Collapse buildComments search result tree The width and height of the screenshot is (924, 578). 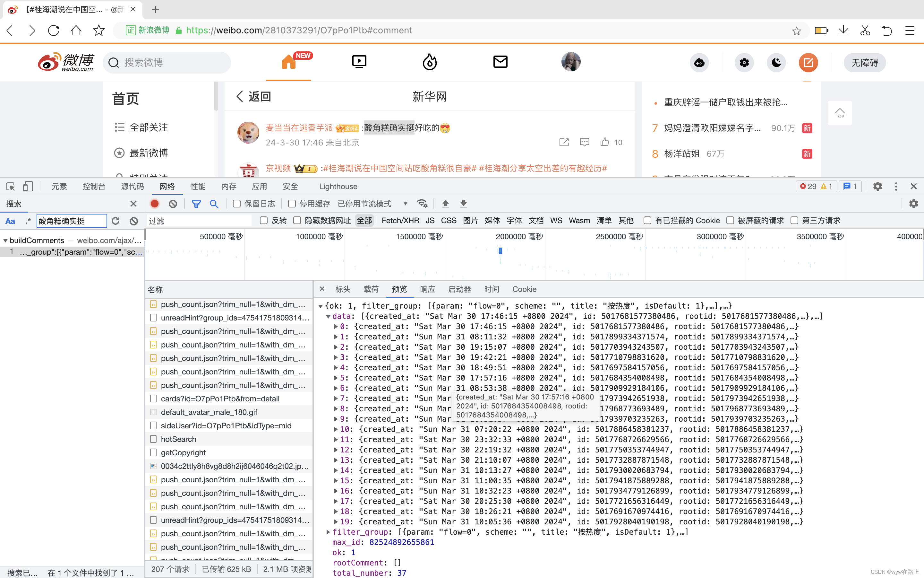coord(5,241)
